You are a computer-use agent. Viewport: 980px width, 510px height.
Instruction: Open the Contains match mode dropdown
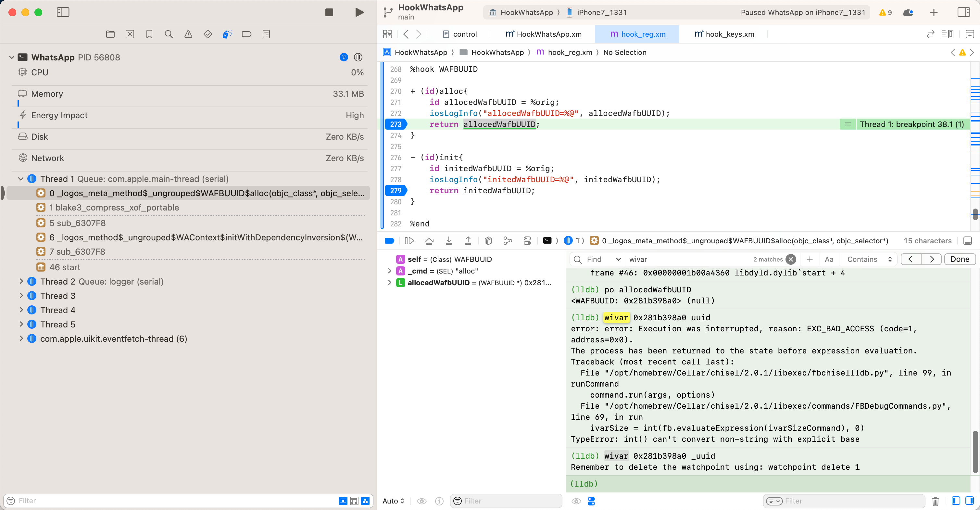pyautogui.click(x=869, y=259)
